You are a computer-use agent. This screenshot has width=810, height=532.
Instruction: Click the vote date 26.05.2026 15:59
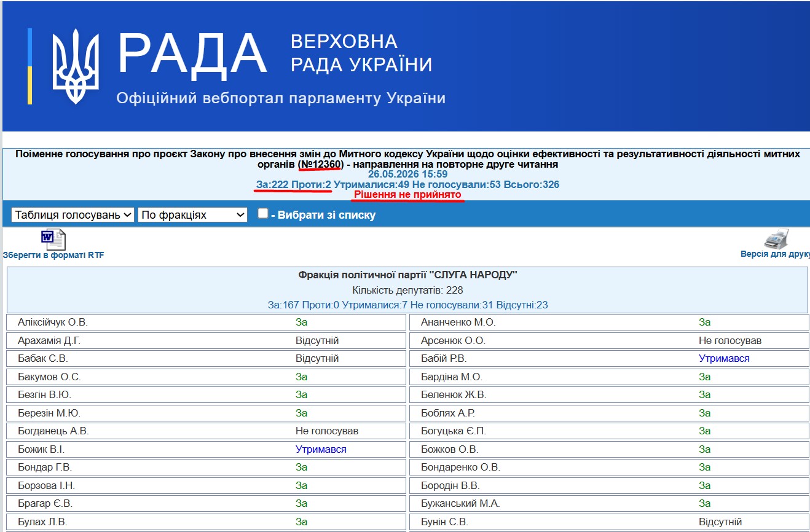407,174
